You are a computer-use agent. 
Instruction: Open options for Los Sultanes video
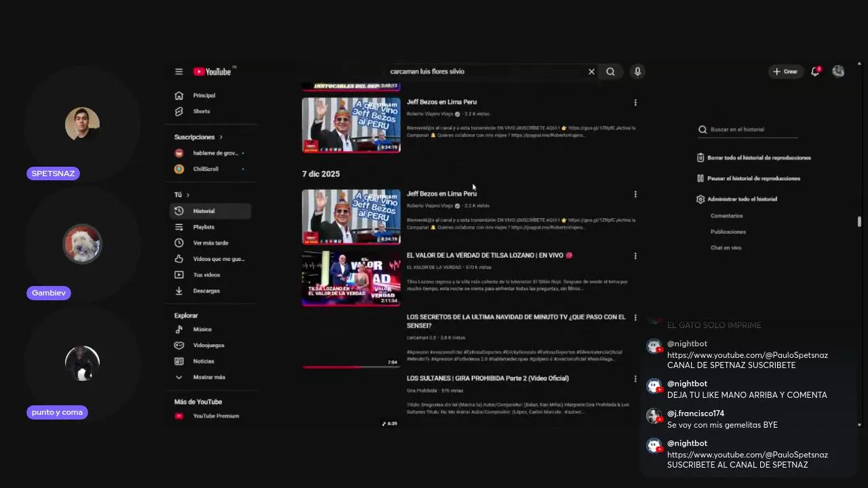[x=635, y=379]
